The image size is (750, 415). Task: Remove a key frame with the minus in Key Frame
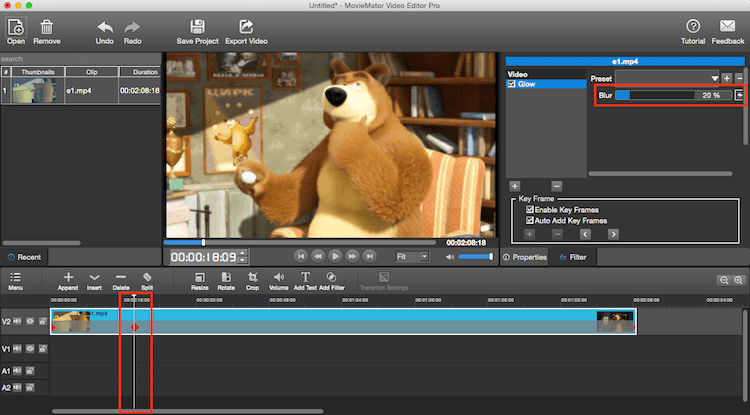point(557,234)
